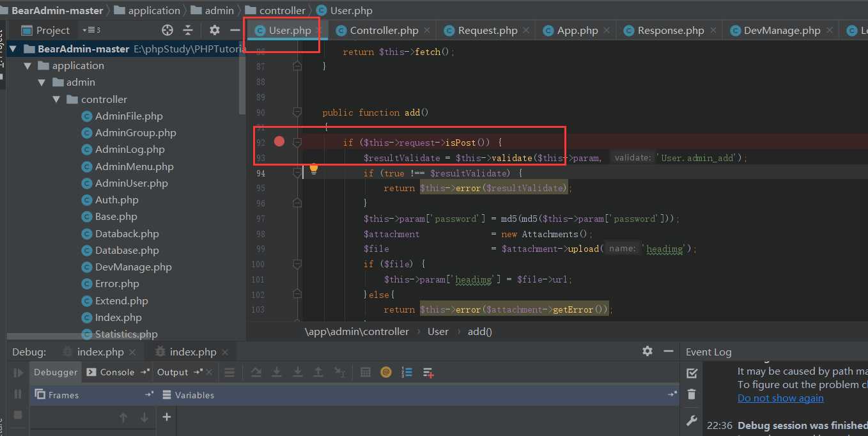This screenshot has height=436, width=868.
Task: Switch to Request.php editor tab
Action: [x=487, y=30]
